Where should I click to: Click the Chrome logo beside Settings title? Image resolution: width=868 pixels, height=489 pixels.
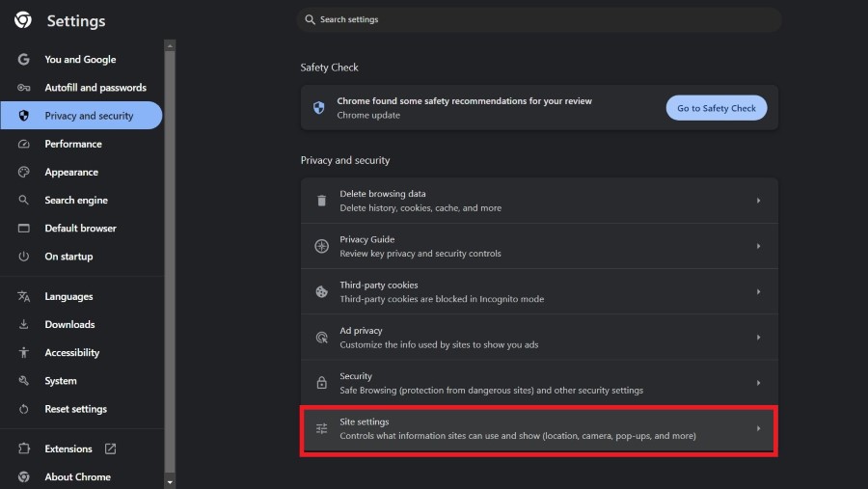coord(23,20)
